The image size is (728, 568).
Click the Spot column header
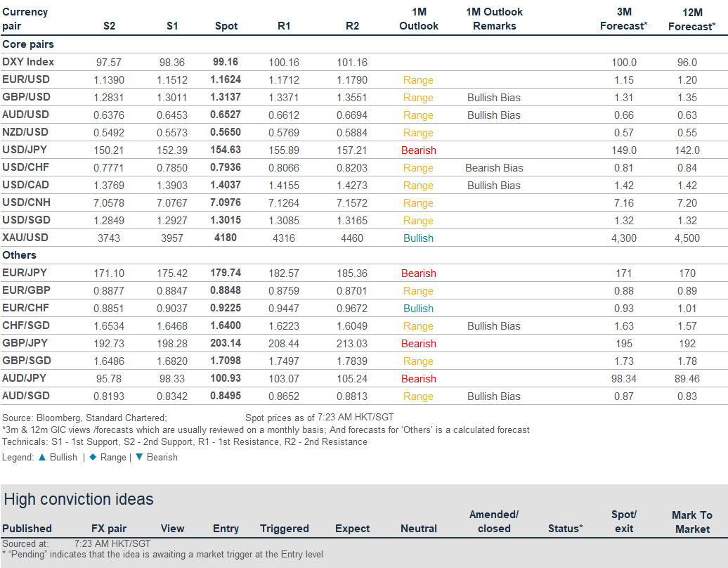click(x=226, y=26)
